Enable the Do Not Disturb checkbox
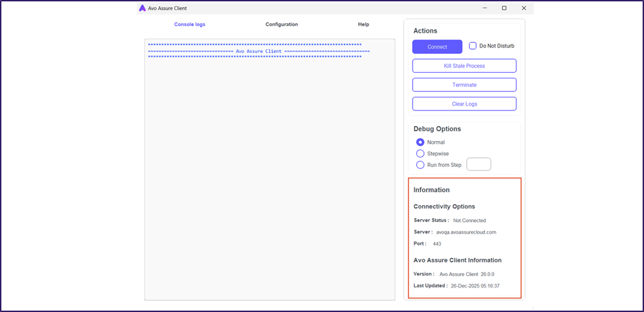644x312 pixels. (x=473, y=46)
